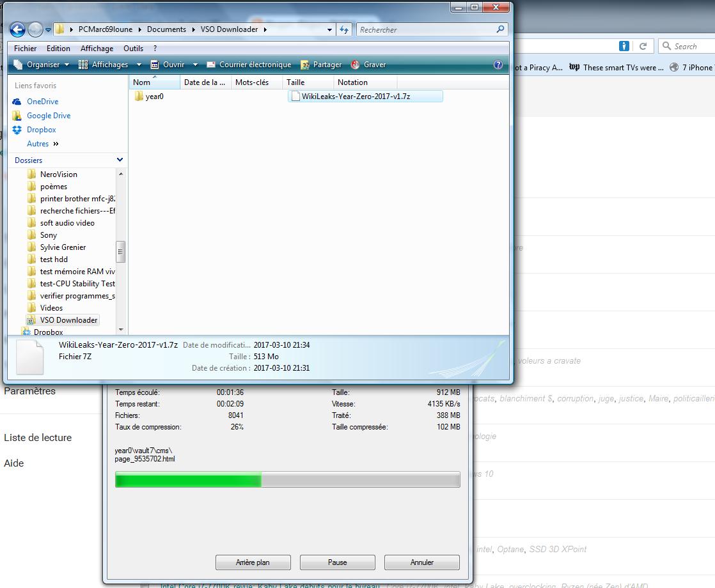The height and width of the screenshot is (588, 715).
Task: Click Graver burn button
Action: [368, 65]
